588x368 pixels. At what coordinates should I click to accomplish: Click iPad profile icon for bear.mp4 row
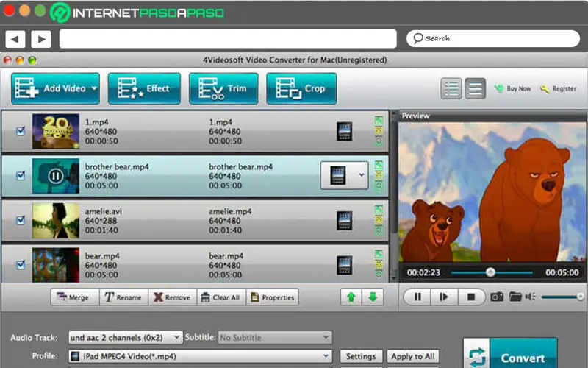click(344, 265)
